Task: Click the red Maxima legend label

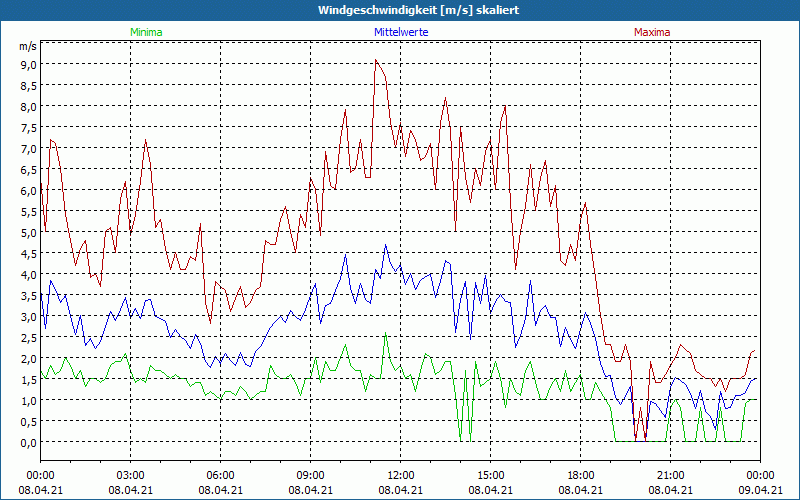Action: tap(651, 32)
